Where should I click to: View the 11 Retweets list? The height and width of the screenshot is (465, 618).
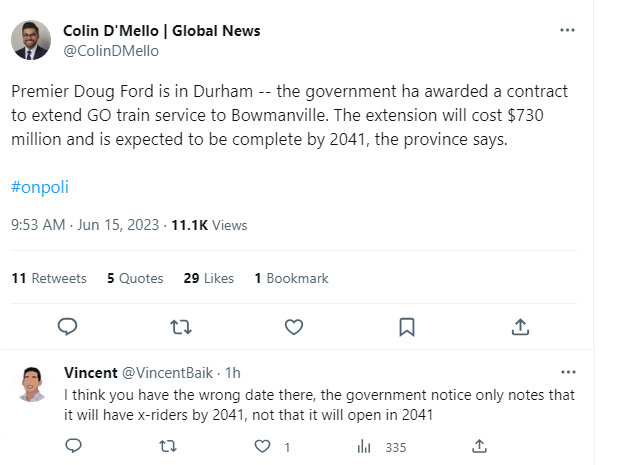point(49,278)
